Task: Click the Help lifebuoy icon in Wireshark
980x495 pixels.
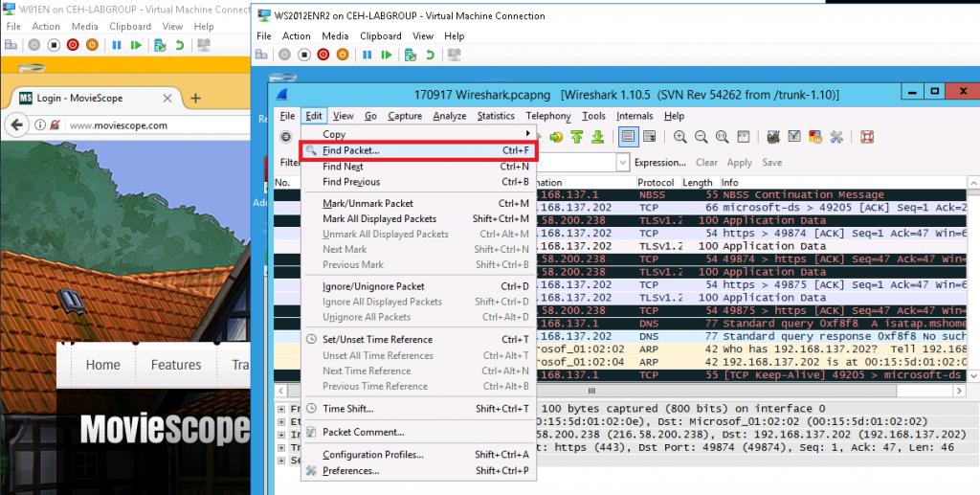Action: click(866, 137)
